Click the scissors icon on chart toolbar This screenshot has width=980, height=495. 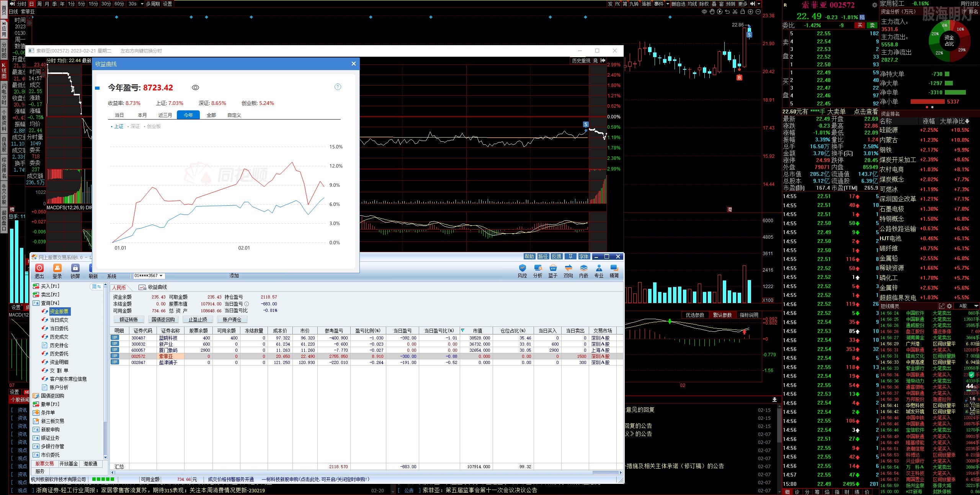click(735, 11)
